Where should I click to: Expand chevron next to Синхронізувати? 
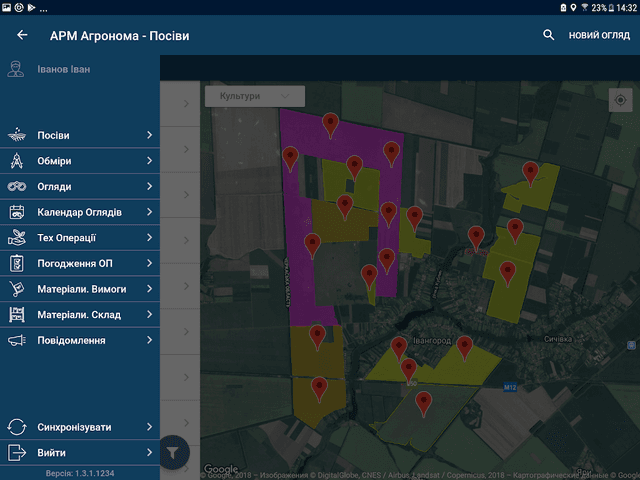(149, 427)
